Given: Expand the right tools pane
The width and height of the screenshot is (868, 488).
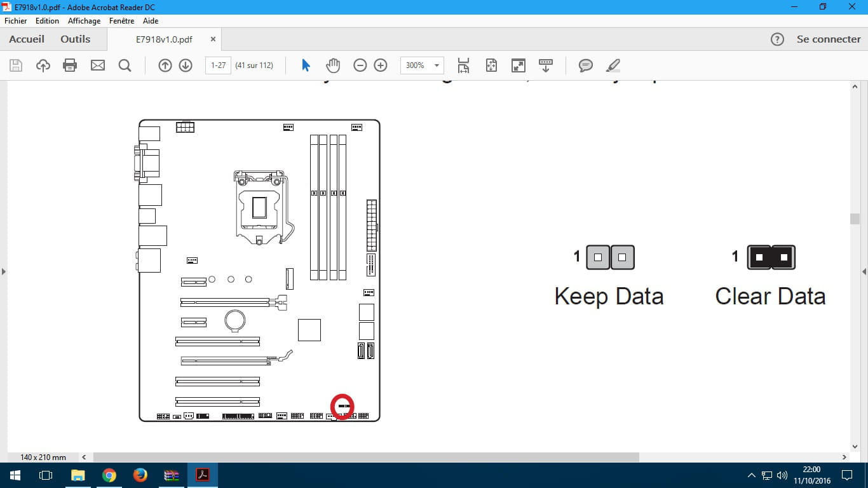Looking at the screenshot, I should pyautogui.click(x=864, y=272).
